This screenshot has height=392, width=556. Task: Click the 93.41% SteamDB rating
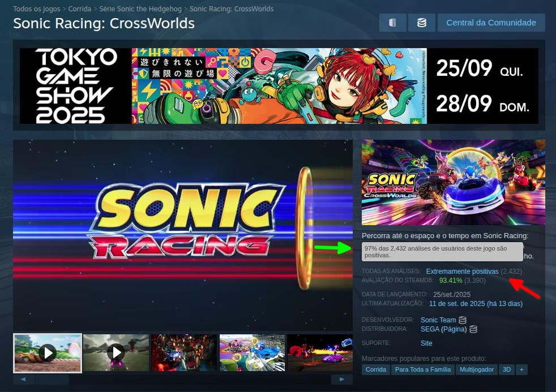[x=451, y=281]
